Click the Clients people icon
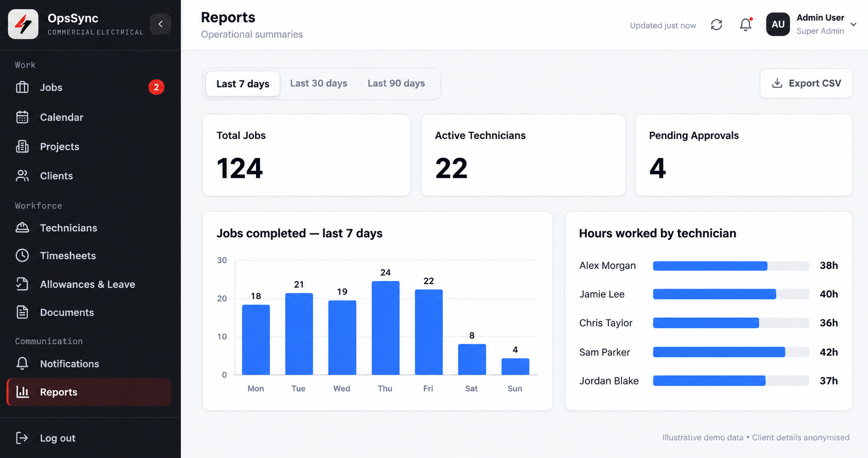 (22, 175)
